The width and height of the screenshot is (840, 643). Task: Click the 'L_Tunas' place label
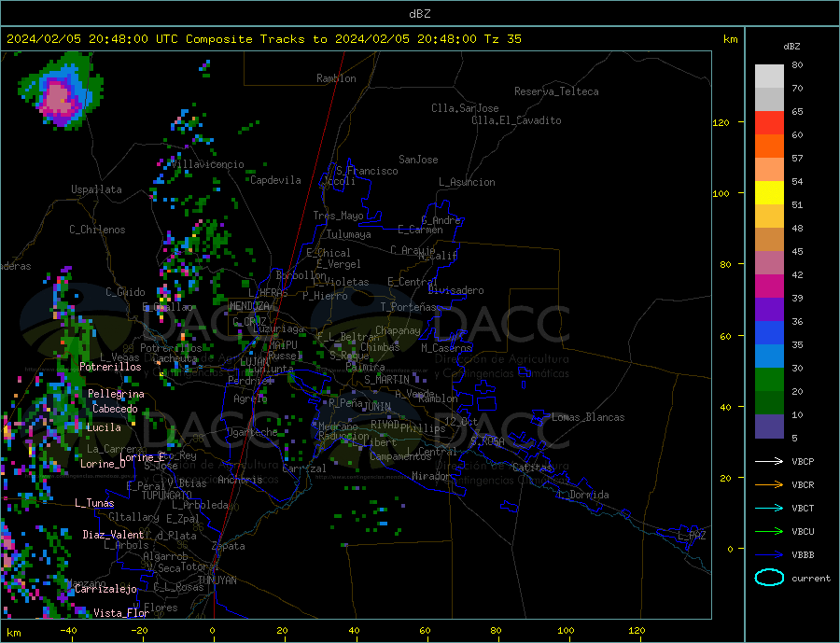click(x=94, y=503)
